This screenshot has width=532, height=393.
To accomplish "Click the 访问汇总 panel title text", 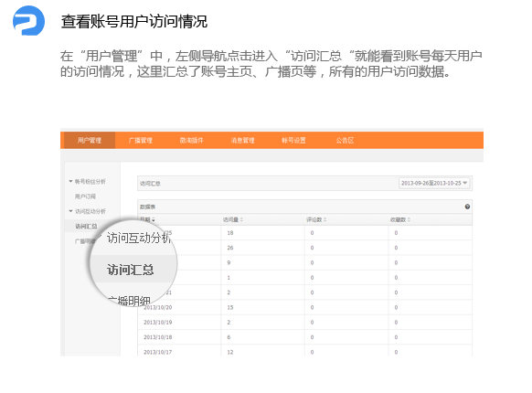I will (x=150, y=184).
